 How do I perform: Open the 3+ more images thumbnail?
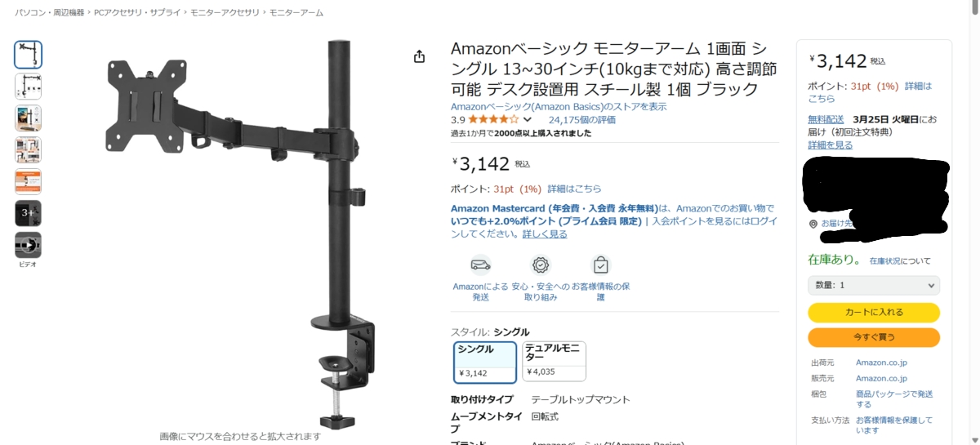[x=28, y=213]
